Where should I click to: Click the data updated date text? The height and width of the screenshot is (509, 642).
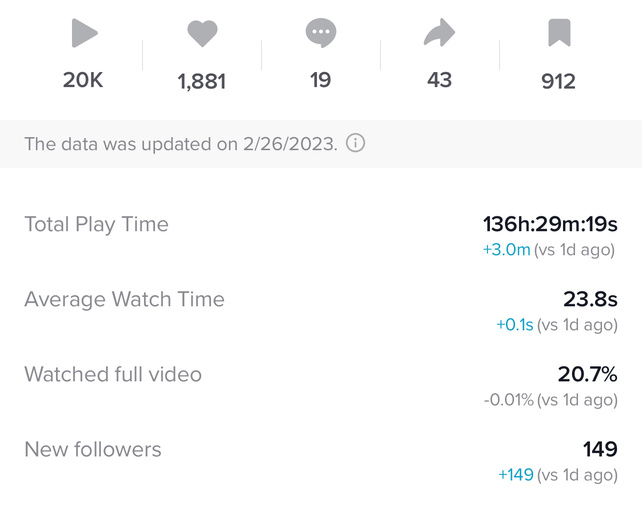point(180,144)
